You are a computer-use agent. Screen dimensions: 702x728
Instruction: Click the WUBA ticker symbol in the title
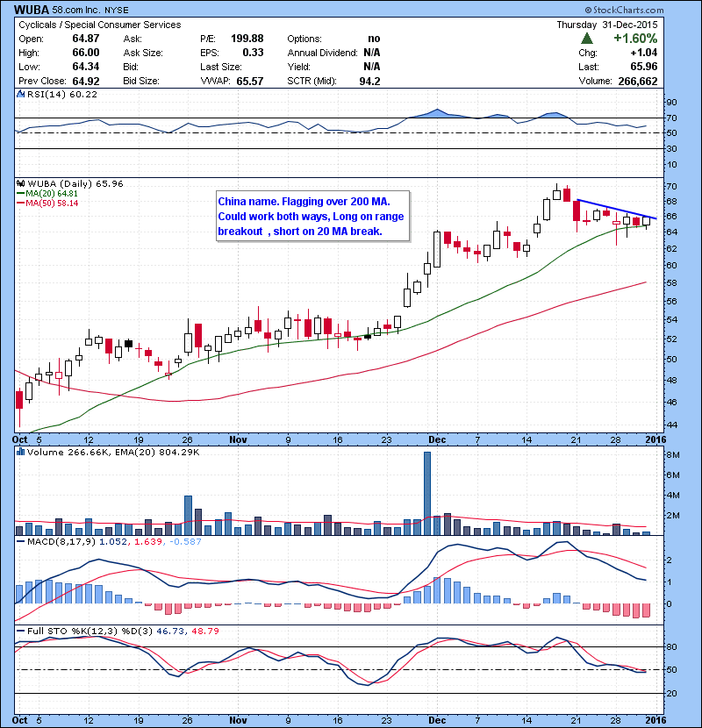point(32,10)
